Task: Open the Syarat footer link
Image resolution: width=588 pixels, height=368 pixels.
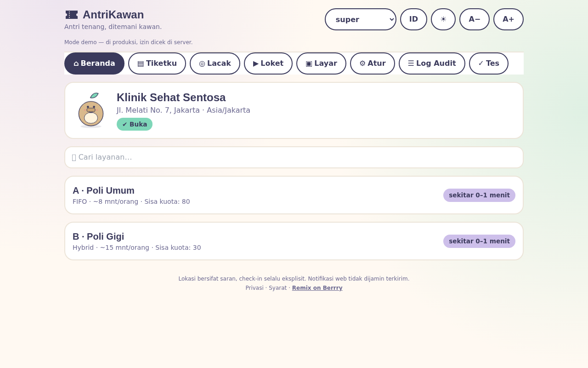Action: pos(277,288)
